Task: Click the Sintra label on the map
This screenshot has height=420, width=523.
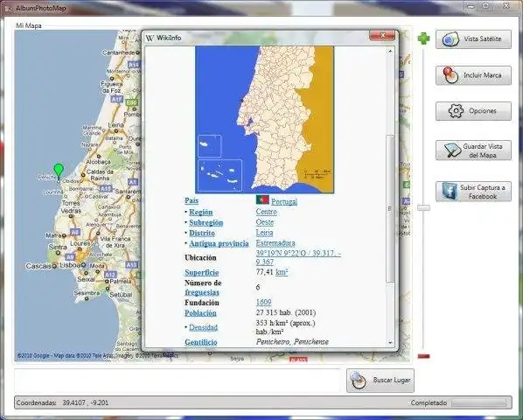Action: pyautogui.click(x=58, y=248)
